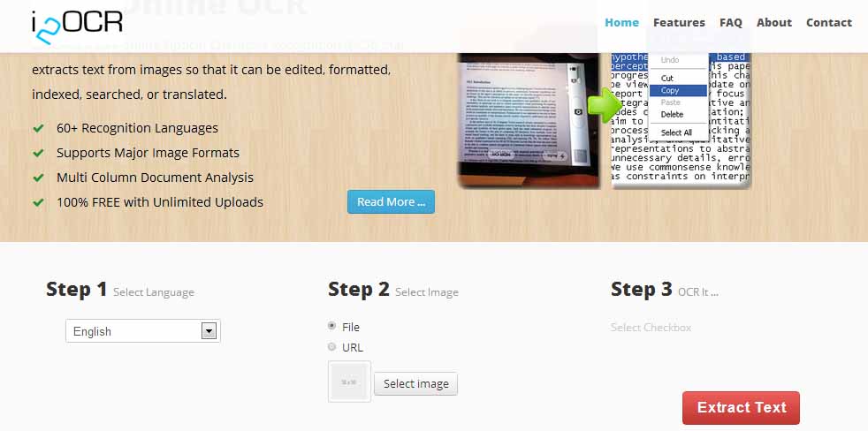The width and height of the screenshot is (868, 431).
Task: Select the URL radio option
Action: tap(332, 347)
